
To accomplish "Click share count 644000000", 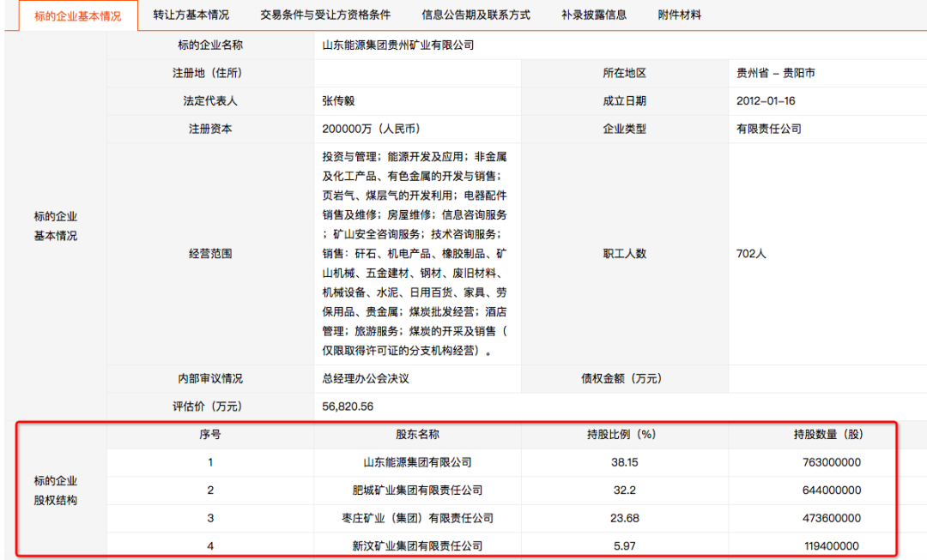I will pos(831,491).
